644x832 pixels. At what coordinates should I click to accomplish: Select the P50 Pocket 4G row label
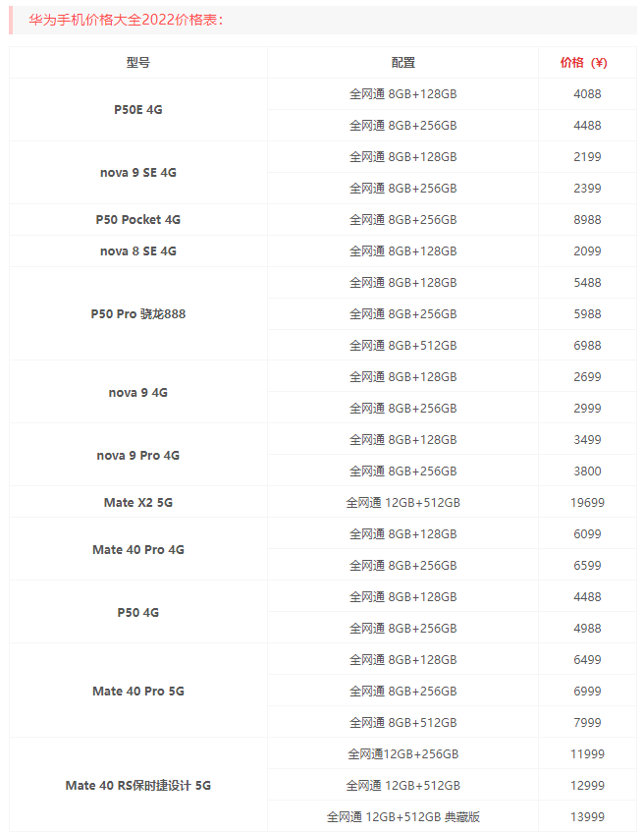point(138,220)
